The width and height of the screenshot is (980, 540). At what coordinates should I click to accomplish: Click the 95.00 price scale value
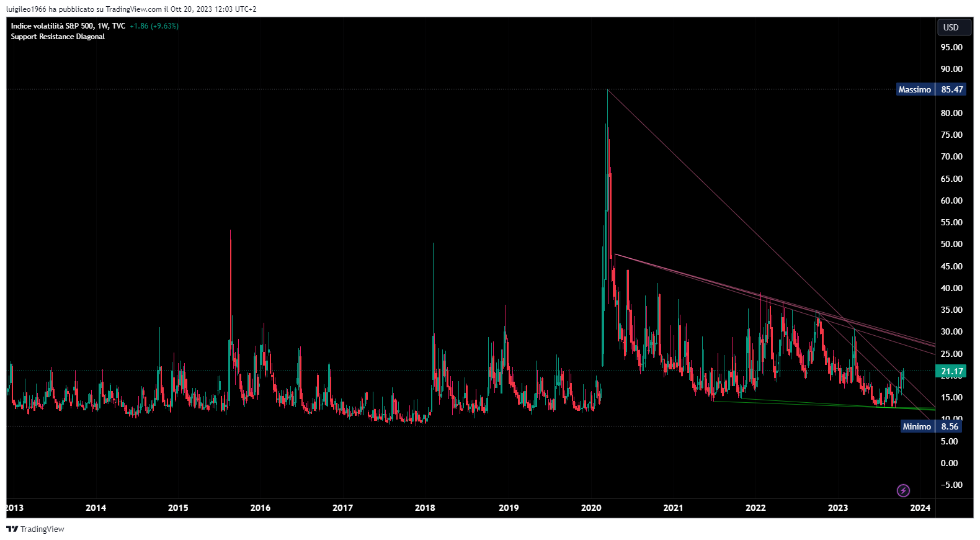(x=951, y=47)
